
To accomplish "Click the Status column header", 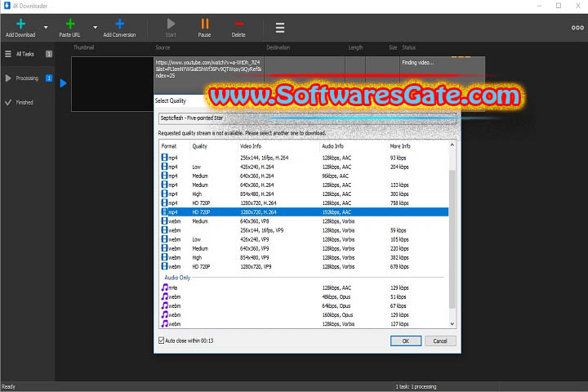I will [409, 47].
